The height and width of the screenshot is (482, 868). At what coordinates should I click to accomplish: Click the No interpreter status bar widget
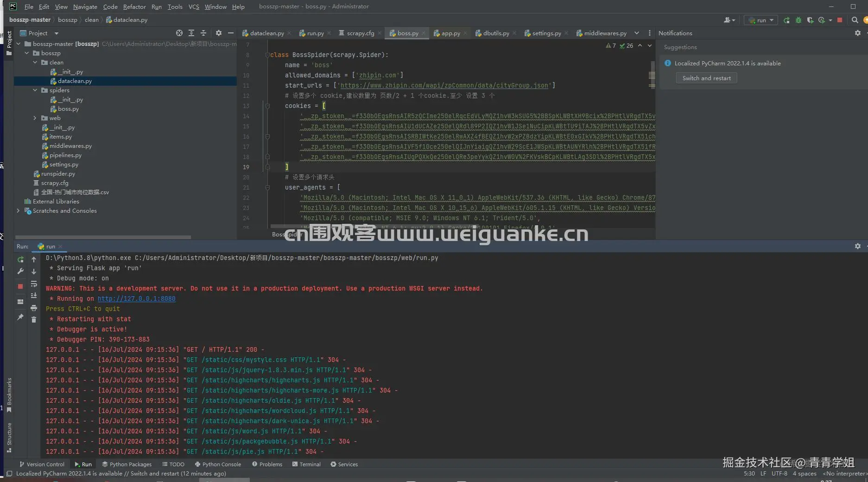point(844,474)
